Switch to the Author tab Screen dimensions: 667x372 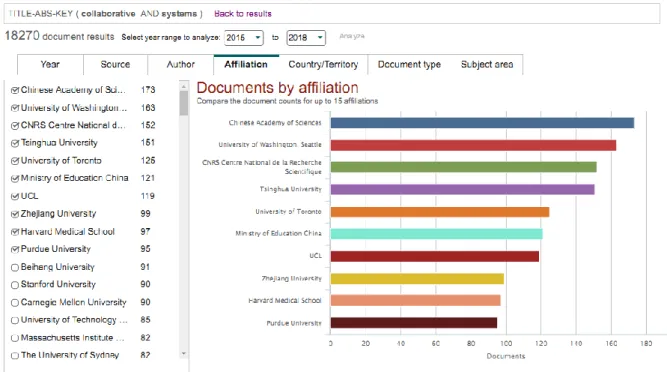(x=180, y=65)
